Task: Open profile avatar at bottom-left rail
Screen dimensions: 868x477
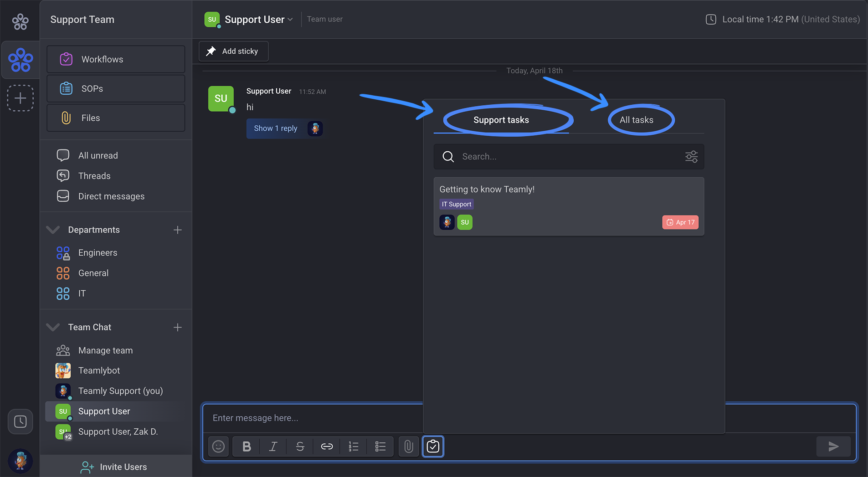Action: pos(20,460)
